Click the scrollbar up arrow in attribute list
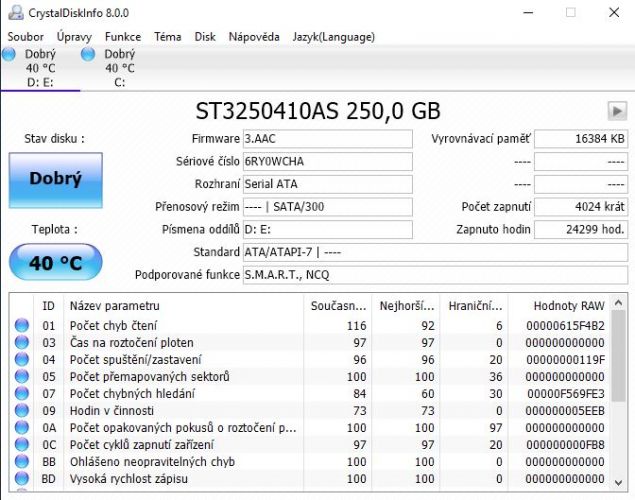635x500 pixels. [x=618, y=302]
